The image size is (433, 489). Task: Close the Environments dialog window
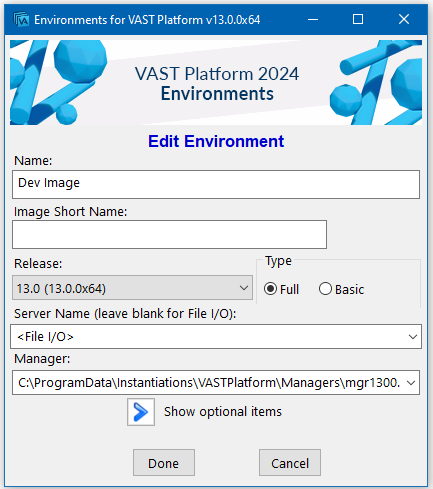click(404, 20)
